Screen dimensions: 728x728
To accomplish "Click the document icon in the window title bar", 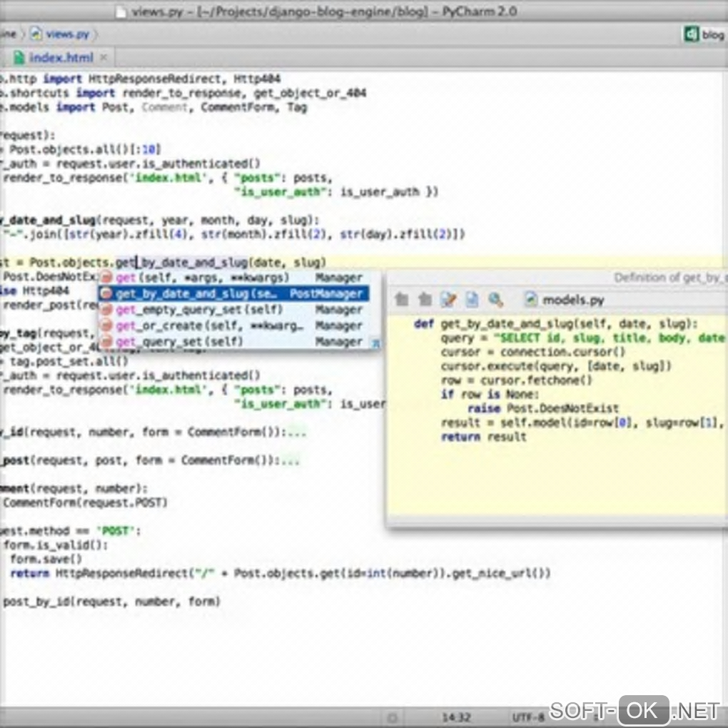I will coord(121,11).
